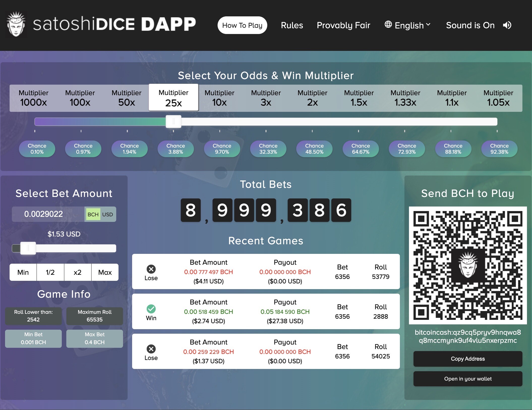Click the Maximum Roll 65535 box
532x410 pixels.
(x=95, y=316)
